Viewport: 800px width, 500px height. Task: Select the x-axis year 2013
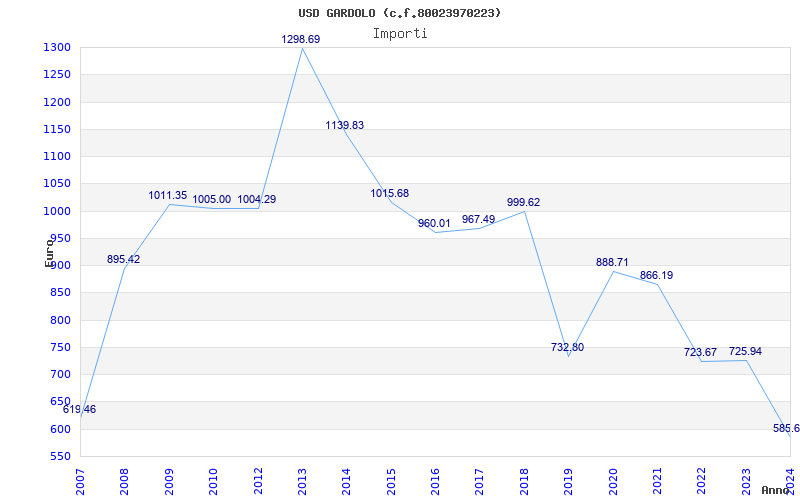coord(302,482)
